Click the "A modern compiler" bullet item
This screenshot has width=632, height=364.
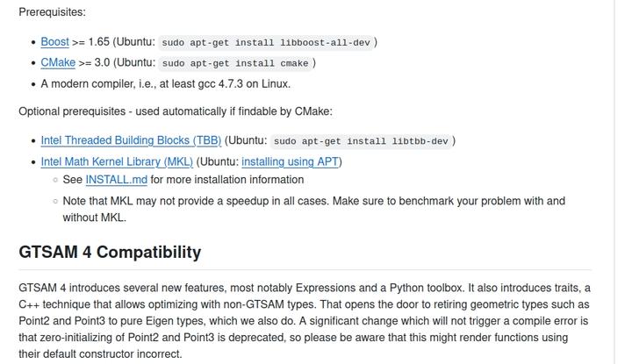coord(166,84)
